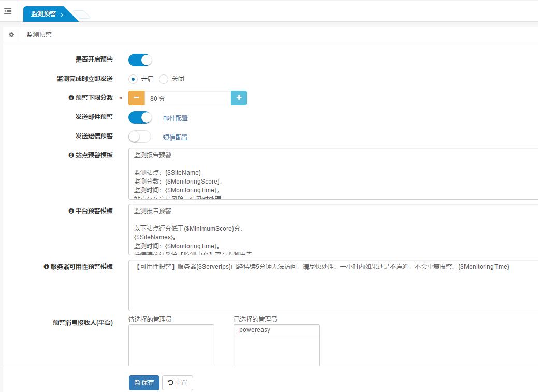The width and height of the screenshot is (538, 392).
Task: Click info icon beside 预警下限分数
Action: tap(71, 98)
